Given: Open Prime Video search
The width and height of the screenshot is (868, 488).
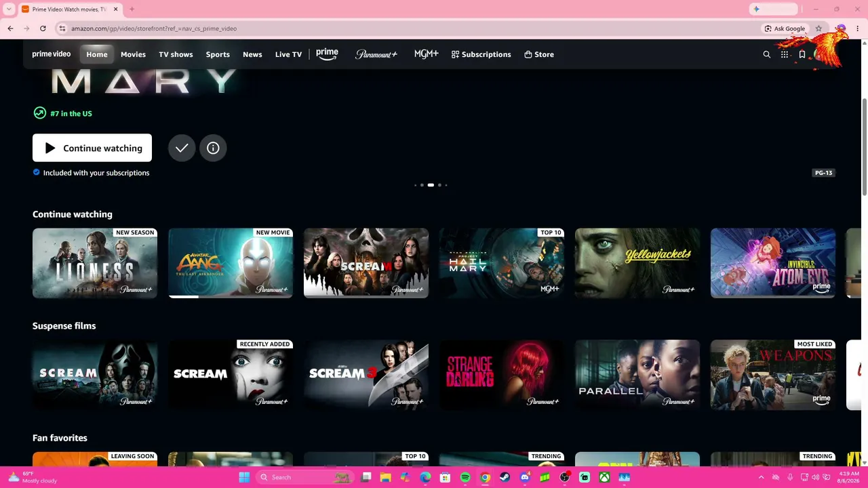Looking at the screenshot, I should pos(767,54).
